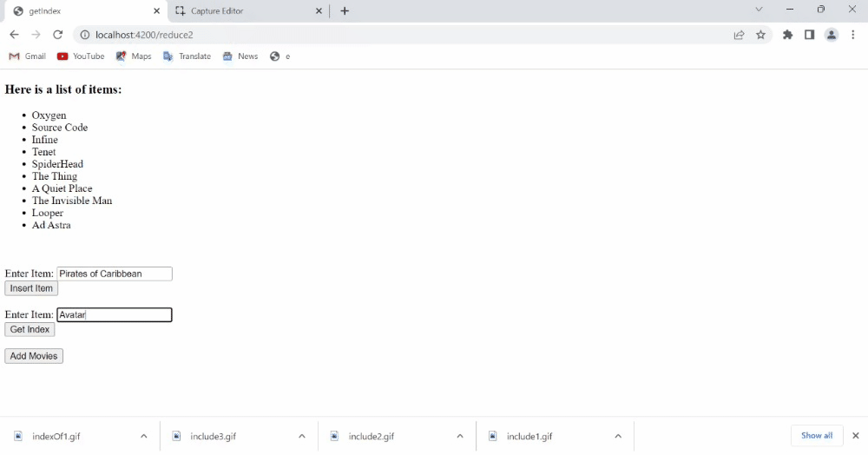Open the News bookmark

pos(240,56)
